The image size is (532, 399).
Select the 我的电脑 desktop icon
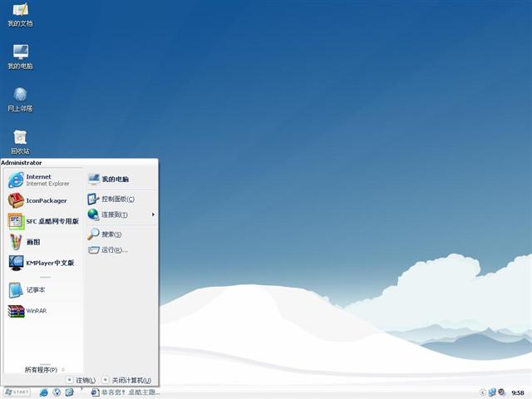point(20,57)
